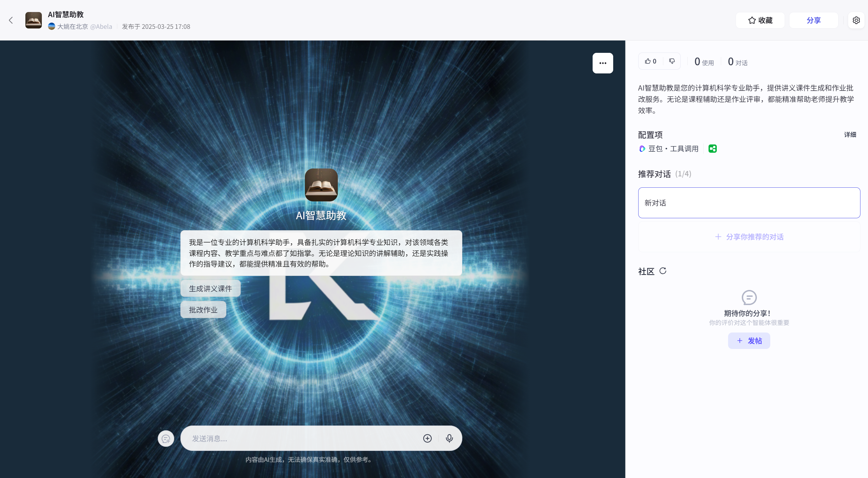This screenshot has width=868, height=478.
Task: Click the 豆包 model icon
Action: 642,149
